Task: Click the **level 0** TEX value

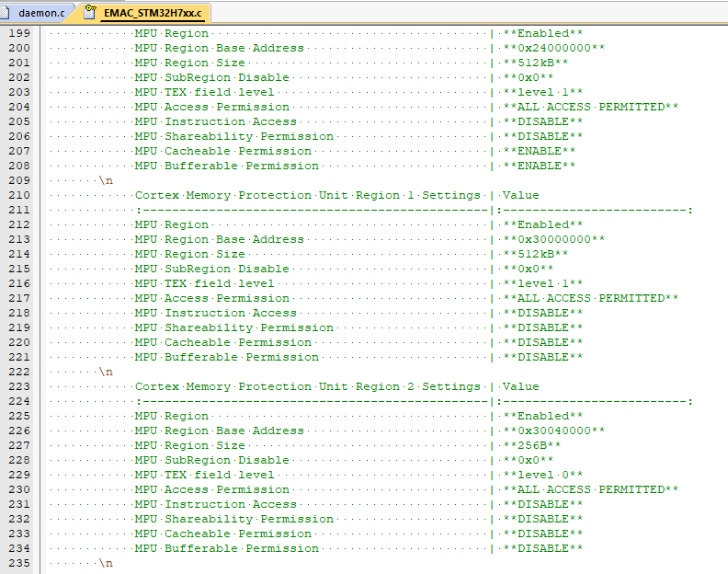Action: 542,475
